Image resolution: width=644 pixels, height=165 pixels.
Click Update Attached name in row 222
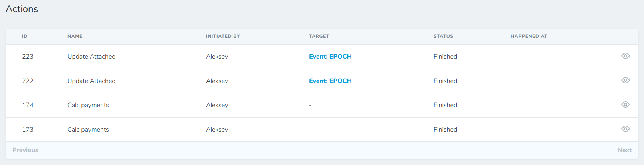pos(91,81)
